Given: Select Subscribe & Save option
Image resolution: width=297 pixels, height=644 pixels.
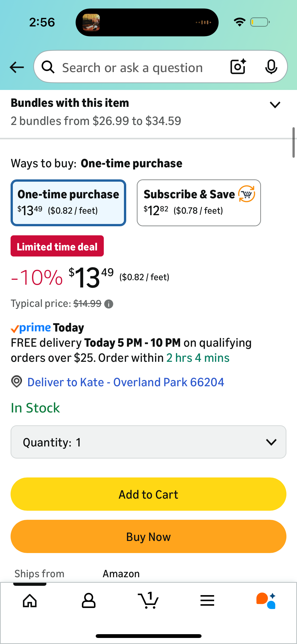Looking at the screenshot, I should point(199,203).
